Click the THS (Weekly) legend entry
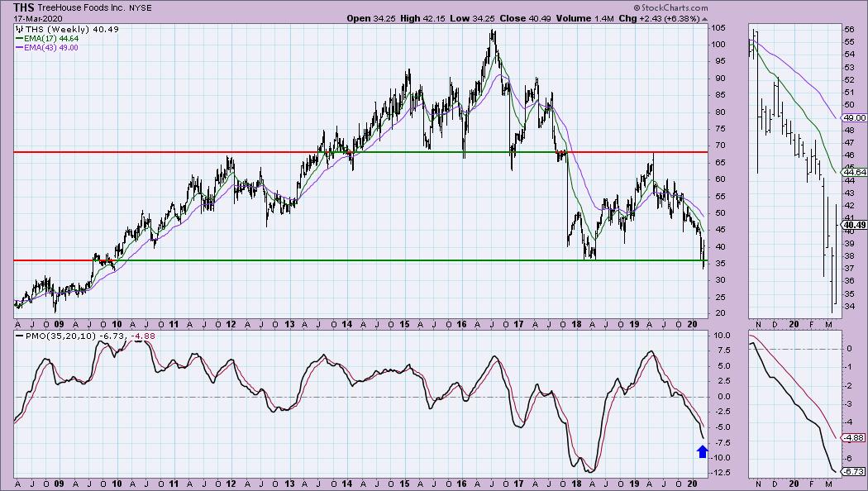 click(x=68, y=29)
